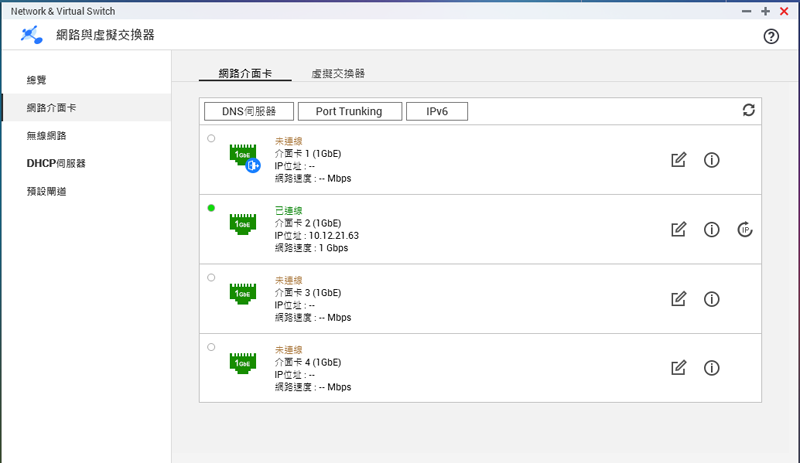Viewport: 800px width, 463px height.
Task: Open DHCP伺服器 in the sidebar
Action: pos(56,163)
